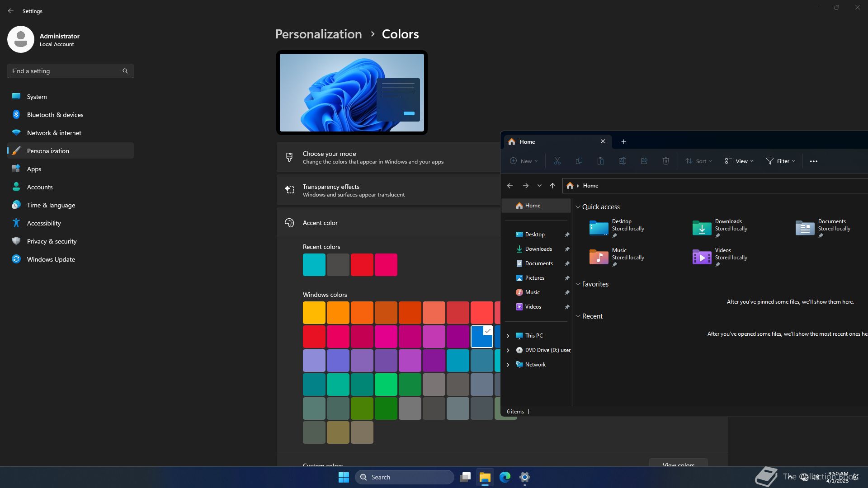Click the Cut icon in Explorer toolbar
The image size is (868, 488).
557,161
